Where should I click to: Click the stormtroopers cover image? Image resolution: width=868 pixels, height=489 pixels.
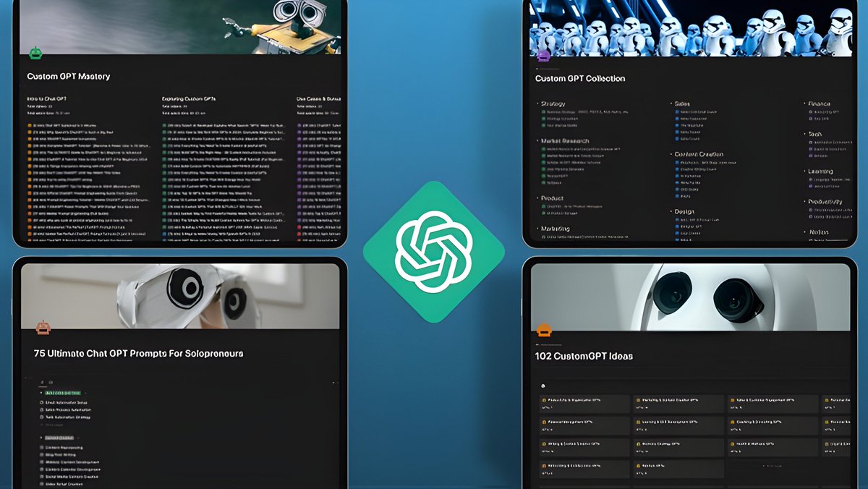(x=691, y=28)
